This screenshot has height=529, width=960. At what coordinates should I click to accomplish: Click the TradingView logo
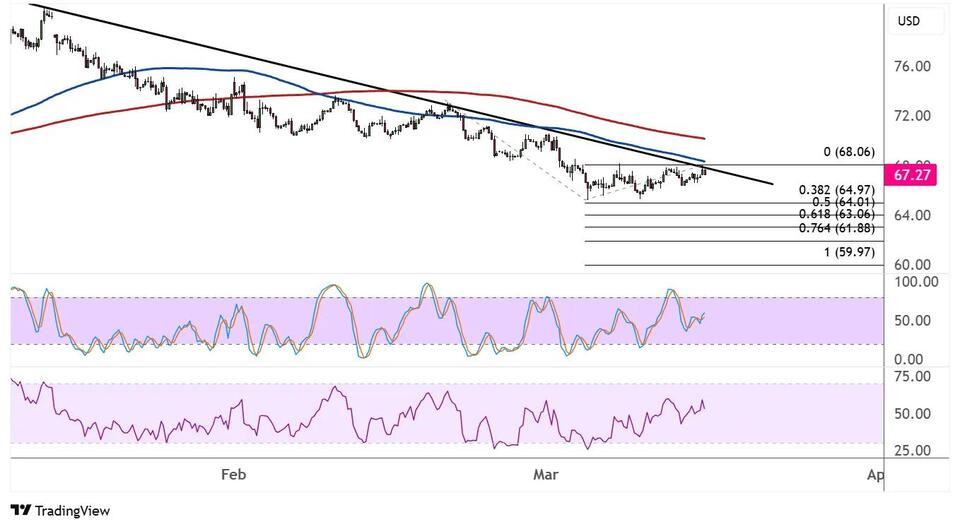(x=61, y=511)
